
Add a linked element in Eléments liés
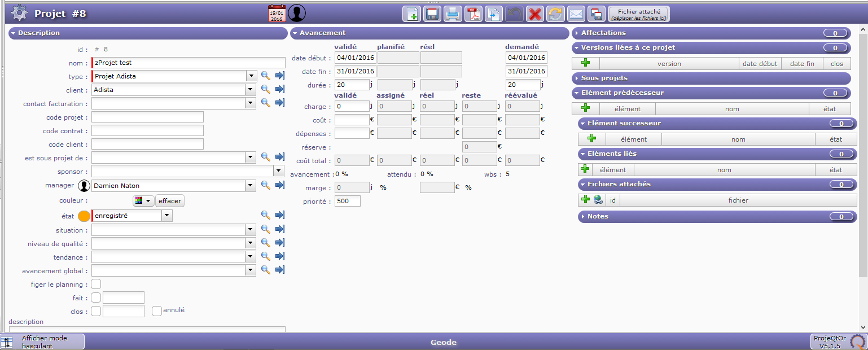[585, 169]
